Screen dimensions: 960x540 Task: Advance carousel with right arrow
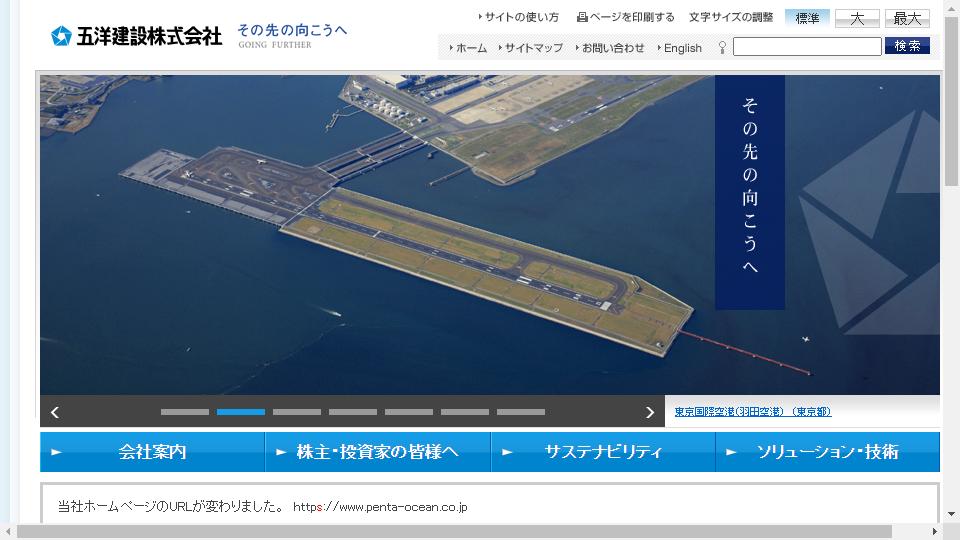650,412
